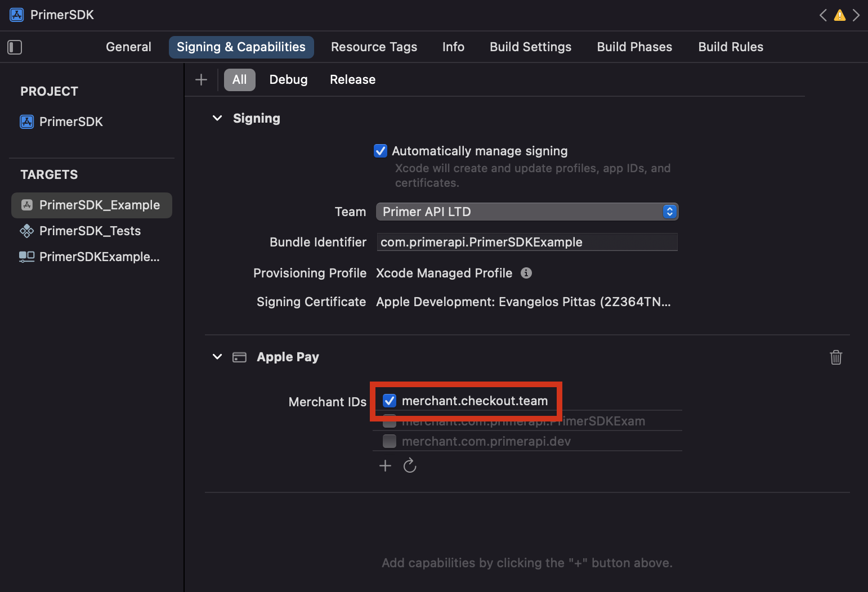868x592 pixels.
Task: Select the Debug configuration filter
Action: pyautogui.click(x=288, y=80)
